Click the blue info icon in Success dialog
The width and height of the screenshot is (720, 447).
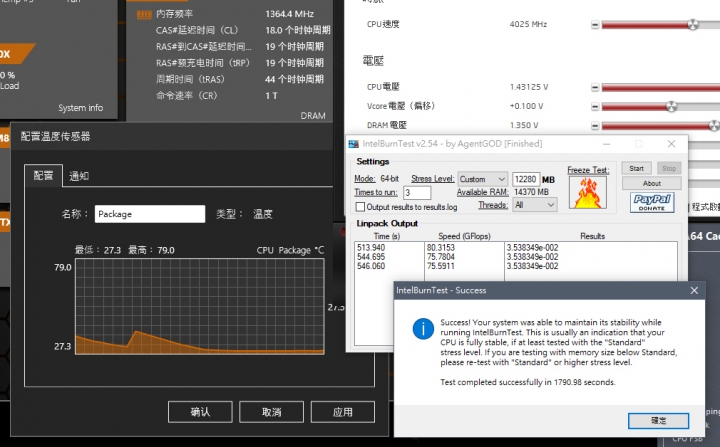pyautogui.click(x=423, y=329)
